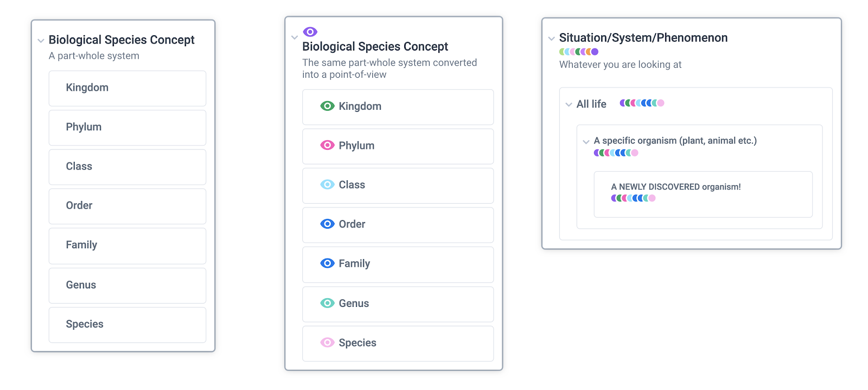Click the light blue eye beside Class
This screenshot has height=390, width=868.
pos(327,185)
